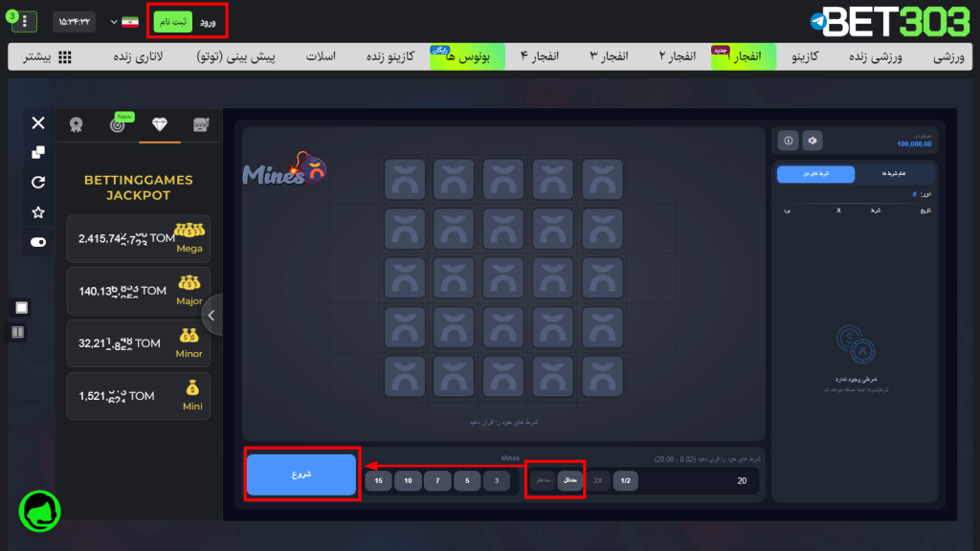The image size is (980, 551).
Task: Open the game info icon
Action: [788, 141]
